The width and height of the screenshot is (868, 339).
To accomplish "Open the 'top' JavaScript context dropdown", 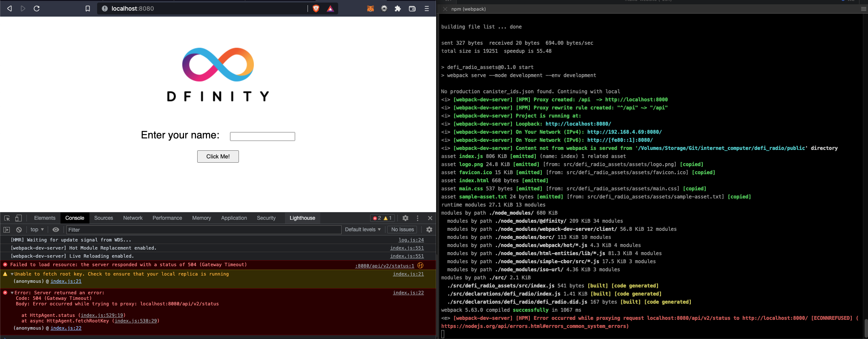I will [x=37, y=230].
